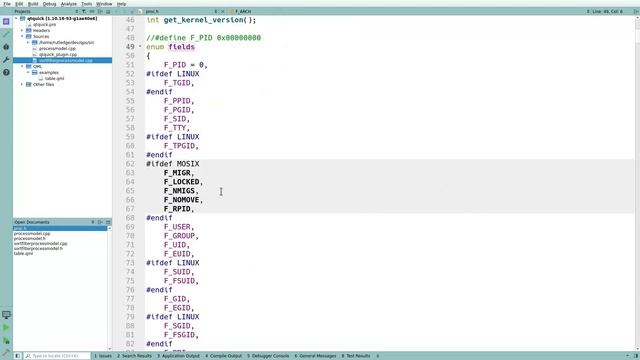Open Help mode question mark icon
This screenshot has width=640, height=360.
point(6,72)
